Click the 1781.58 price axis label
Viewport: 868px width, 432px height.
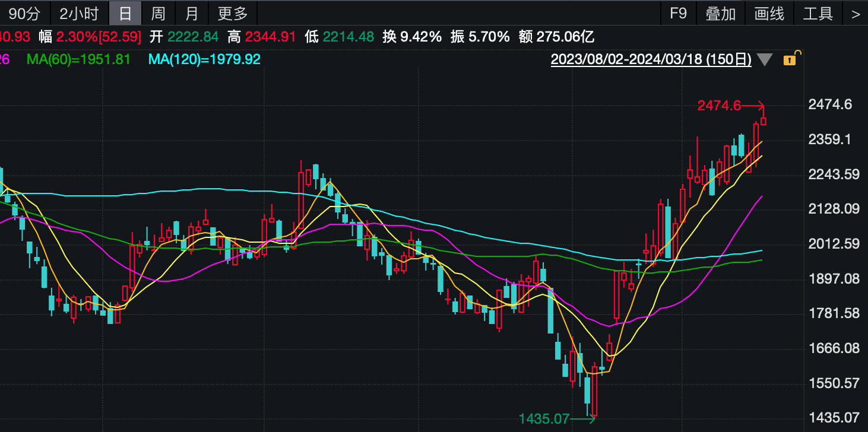tap(834, 313)
